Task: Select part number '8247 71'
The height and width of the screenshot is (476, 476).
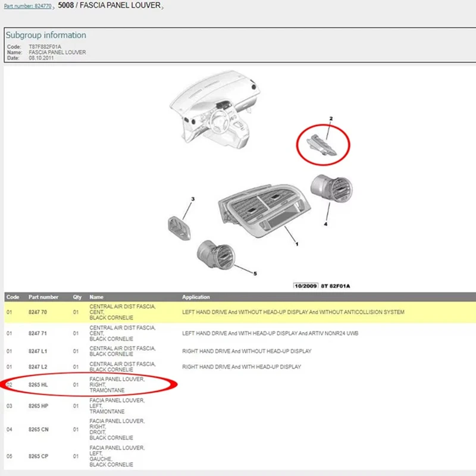Action: (37, 333)
